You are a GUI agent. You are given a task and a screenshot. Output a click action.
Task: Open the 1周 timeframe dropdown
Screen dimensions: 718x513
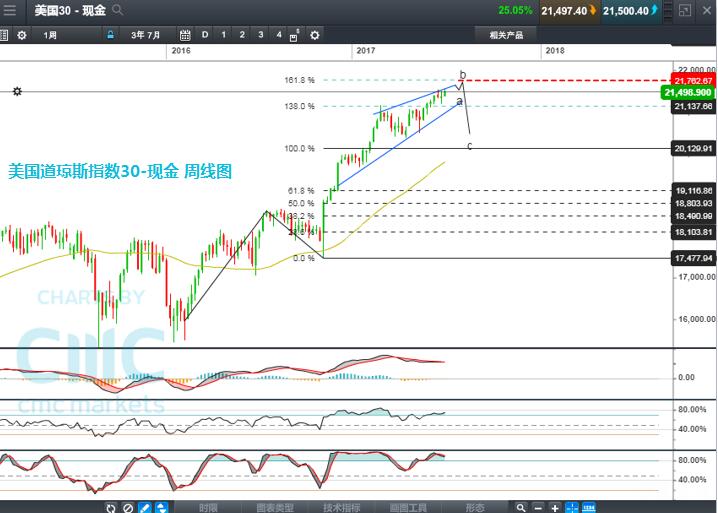(x=50, y=35)
